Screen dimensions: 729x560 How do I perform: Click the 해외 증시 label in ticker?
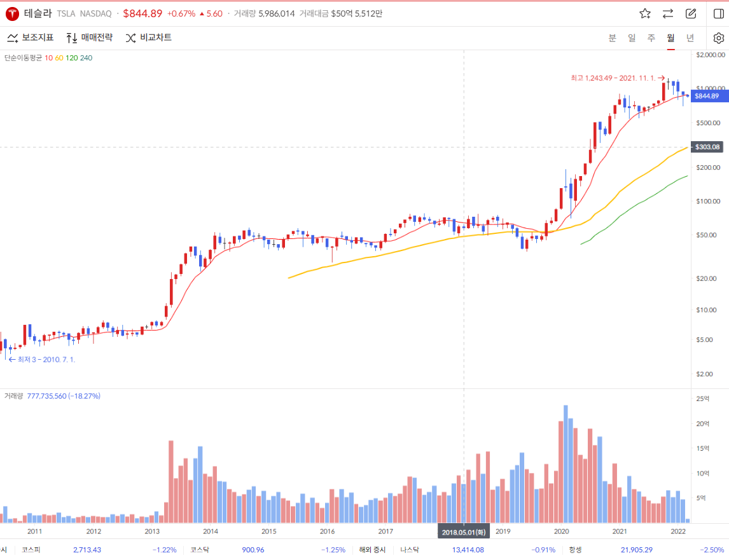point(372,550)
